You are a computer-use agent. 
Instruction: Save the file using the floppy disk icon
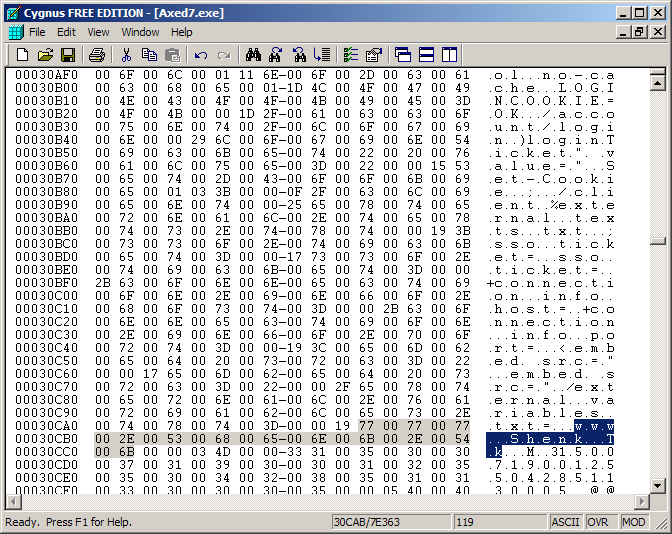(x=68, y=55)
